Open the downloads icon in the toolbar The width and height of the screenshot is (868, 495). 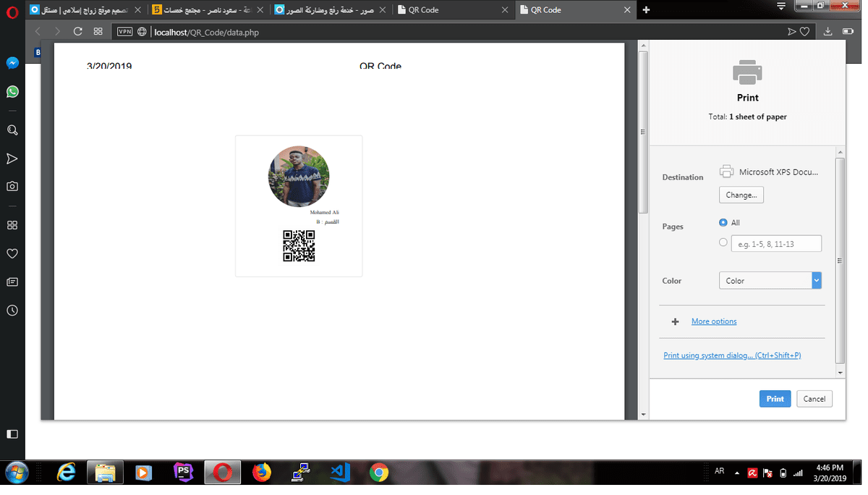pos(828,32)
